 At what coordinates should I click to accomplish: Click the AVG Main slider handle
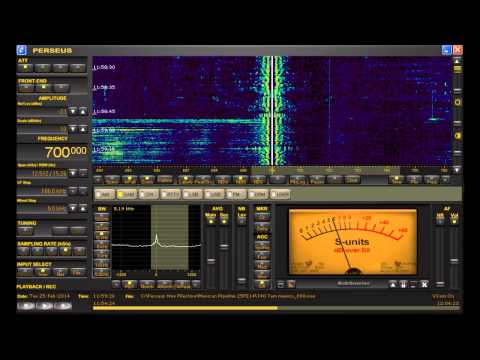[x=211, y=261]
